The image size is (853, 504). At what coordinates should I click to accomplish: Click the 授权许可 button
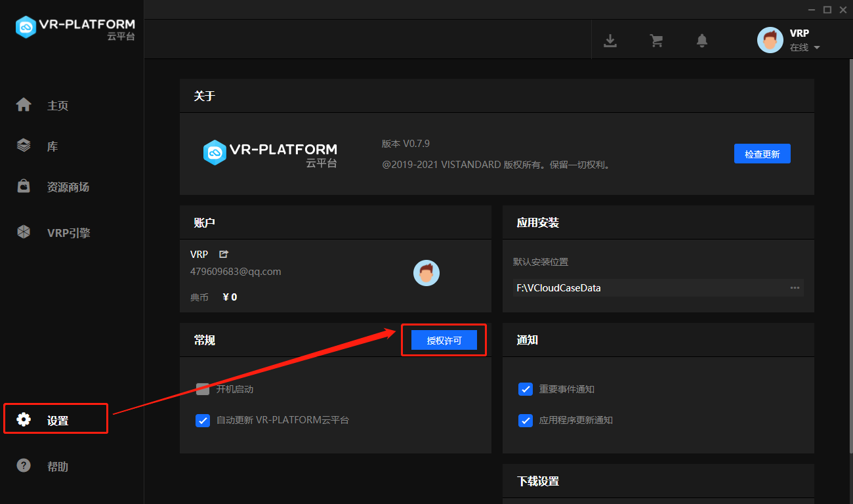tap(444, 340)
